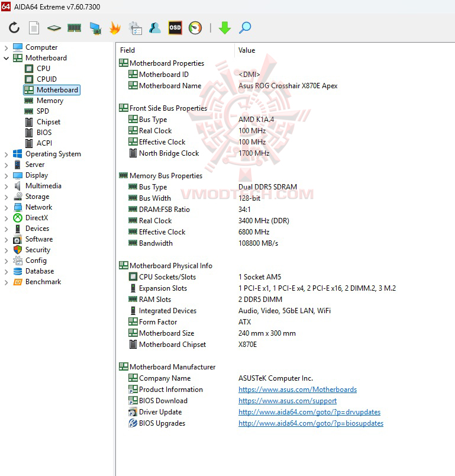
Task: Expand the Computer tree node
Action: tap(6, 48)
